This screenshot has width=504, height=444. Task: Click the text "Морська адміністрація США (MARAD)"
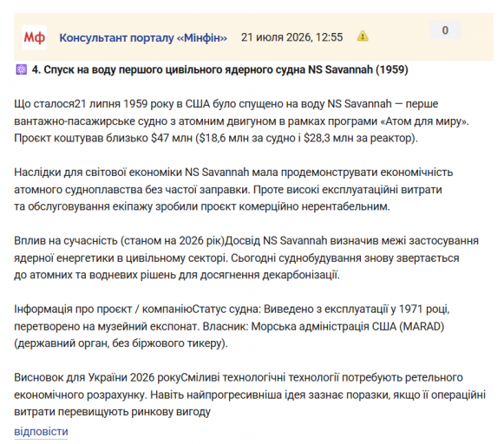coord(348,326)
